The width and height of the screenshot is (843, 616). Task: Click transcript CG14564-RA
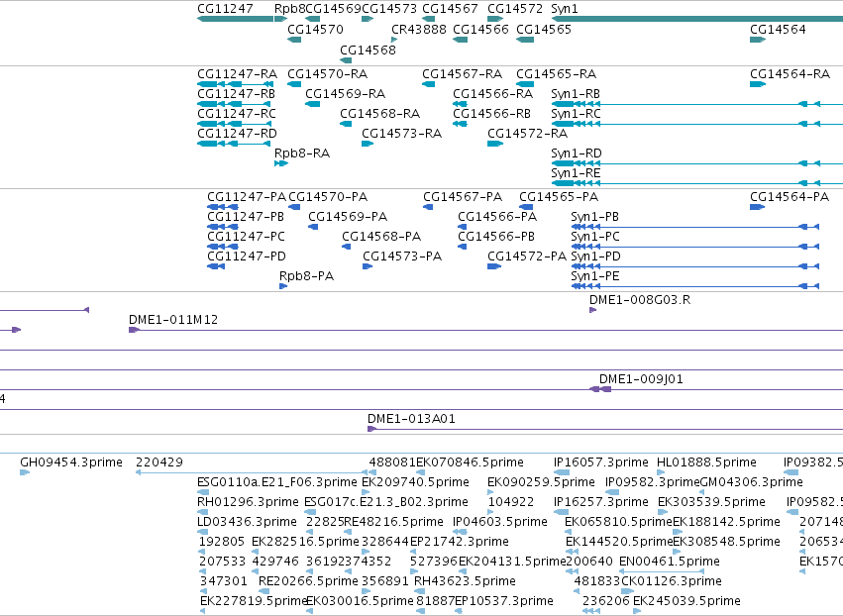click(790, 73)
